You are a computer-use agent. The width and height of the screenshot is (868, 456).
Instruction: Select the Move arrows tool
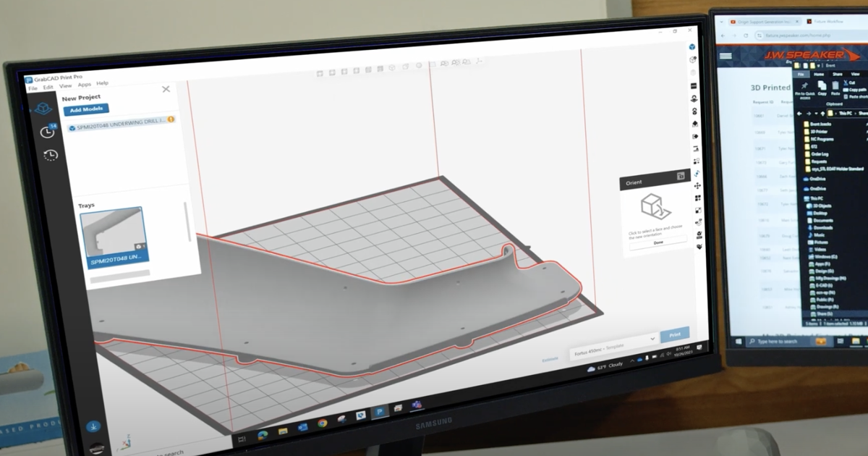pyautogui.click(x=698, y=185)
